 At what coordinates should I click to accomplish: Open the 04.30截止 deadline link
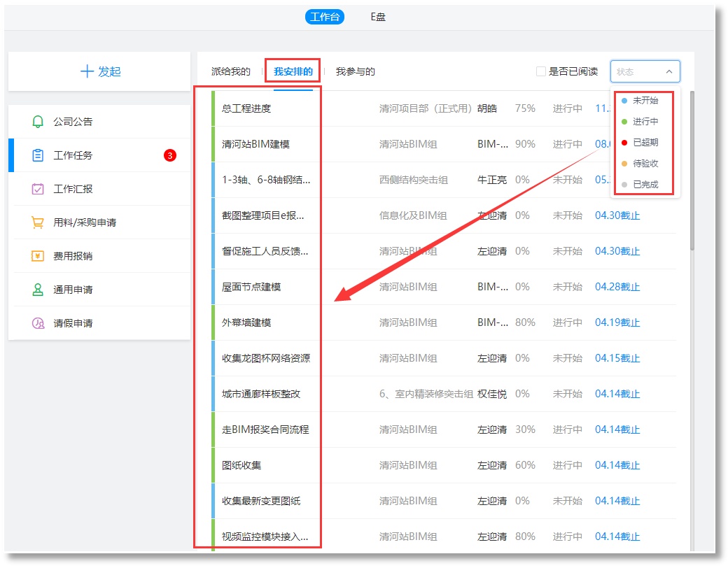(x=617, y=215)
